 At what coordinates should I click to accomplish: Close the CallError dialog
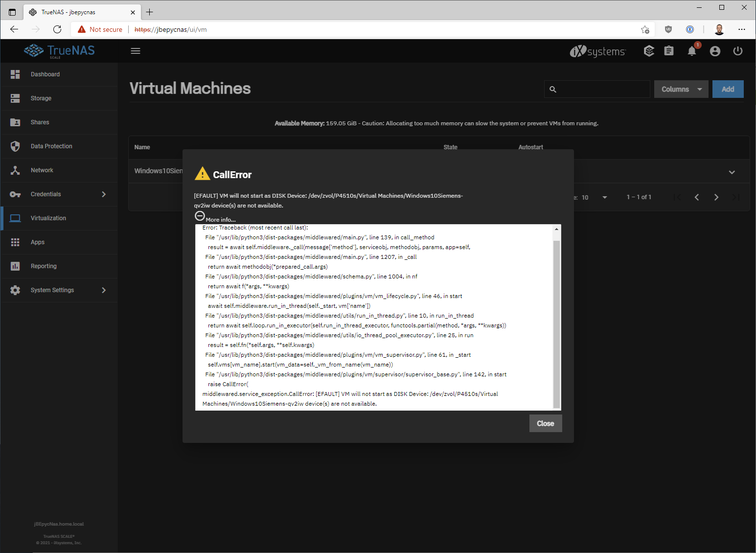pyautogui.click(x=545, y=423)
